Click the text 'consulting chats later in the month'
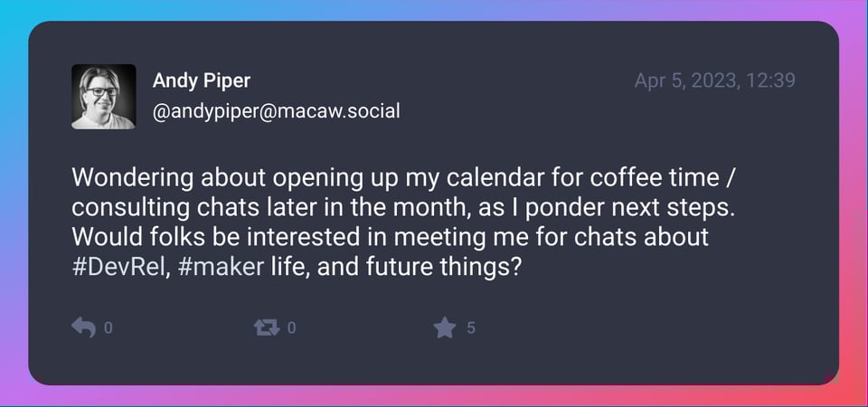868x407 pixels. [262, 205]
